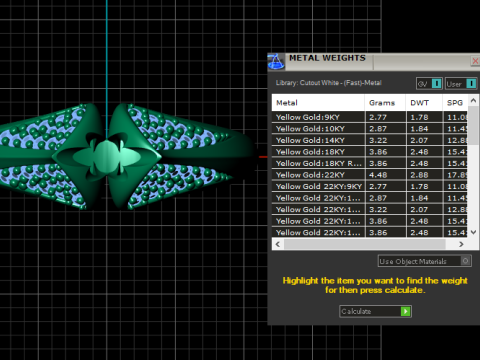Click the table scroll up arrow
The height and width of the screenshot is (360, 480).
tap(473, 100)
